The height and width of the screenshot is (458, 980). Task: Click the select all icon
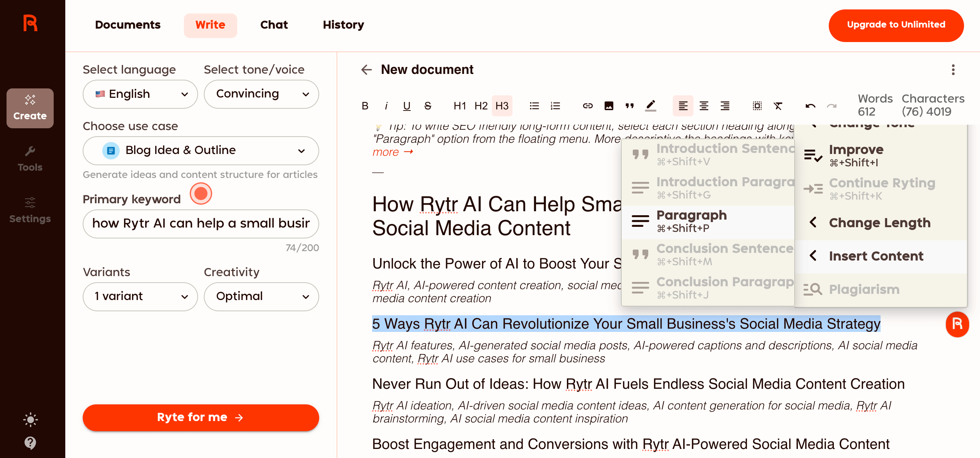tap(757, 106)
